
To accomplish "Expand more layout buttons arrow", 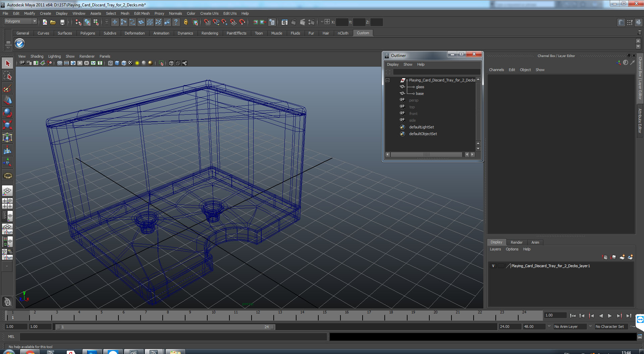I will coord(7,266).
